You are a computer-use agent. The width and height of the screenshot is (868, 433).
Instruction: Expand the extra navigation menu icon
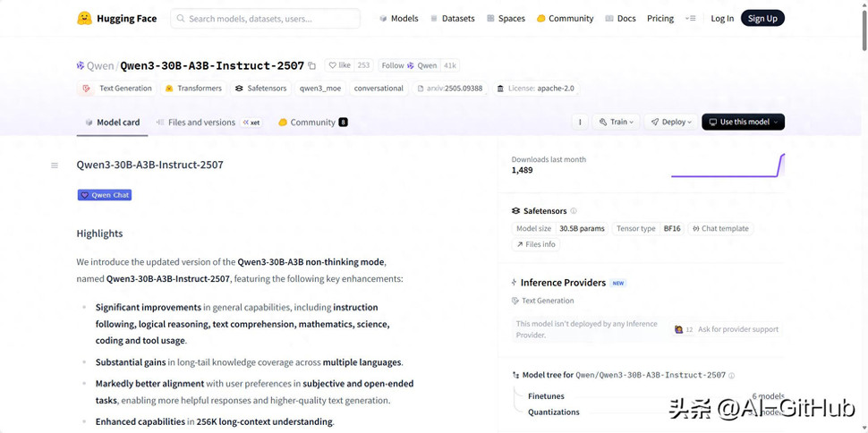pos(690,18)
